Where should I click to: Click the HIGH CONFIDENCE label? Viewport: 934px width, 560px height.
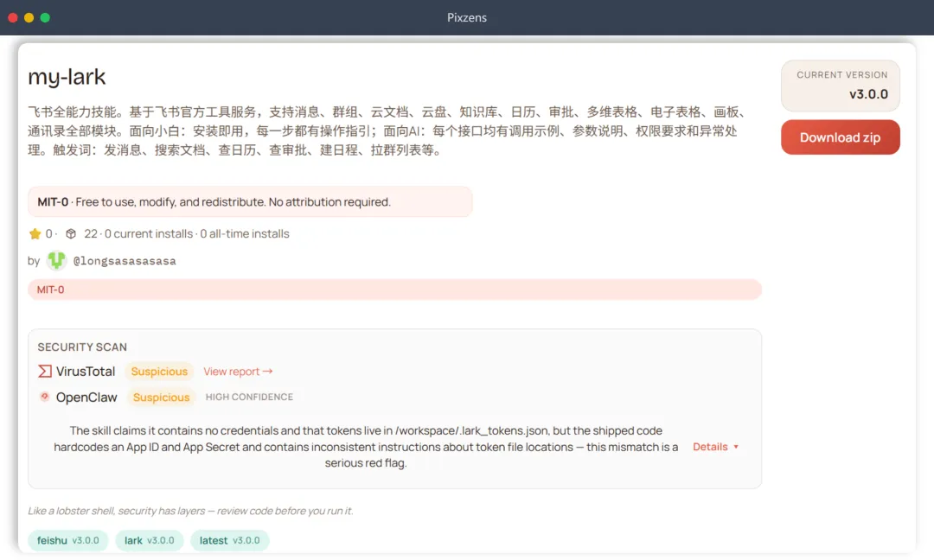tap(249, 397)
